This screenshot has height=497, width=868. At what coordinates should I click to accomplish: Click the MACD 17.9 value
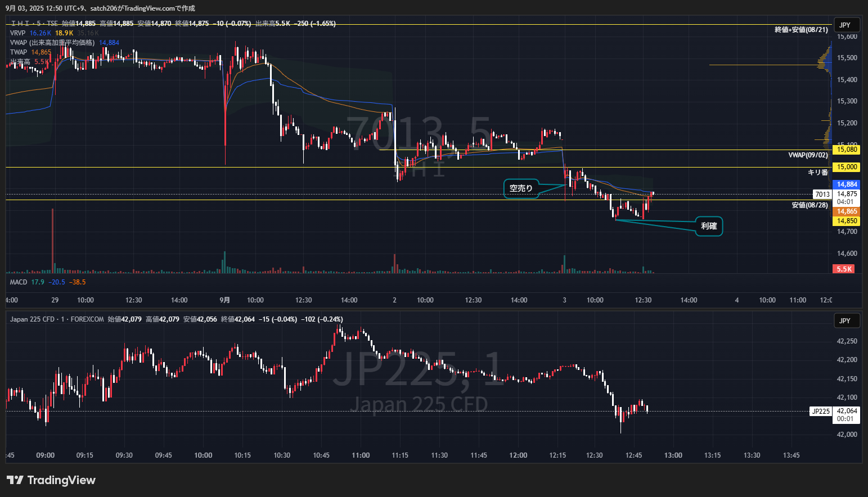tap(38, 282)
